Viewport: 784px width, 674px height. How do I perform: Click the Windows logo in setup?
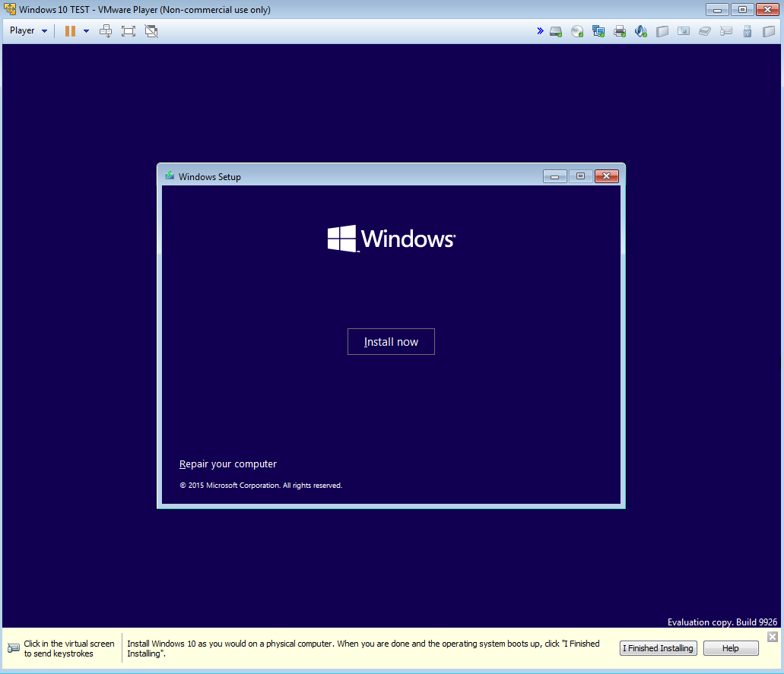coord(391,239)
